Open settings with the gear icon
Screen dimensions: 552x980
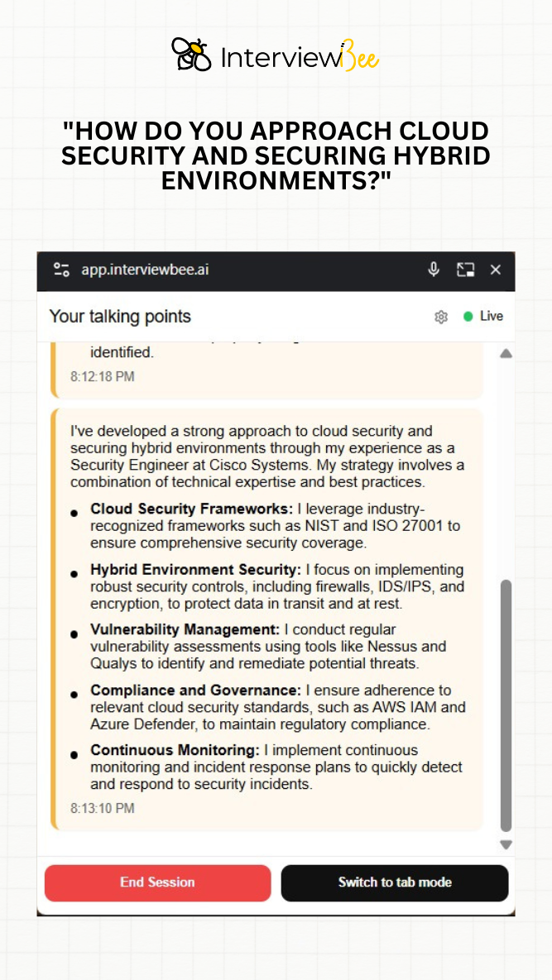[x=441, y=317]
